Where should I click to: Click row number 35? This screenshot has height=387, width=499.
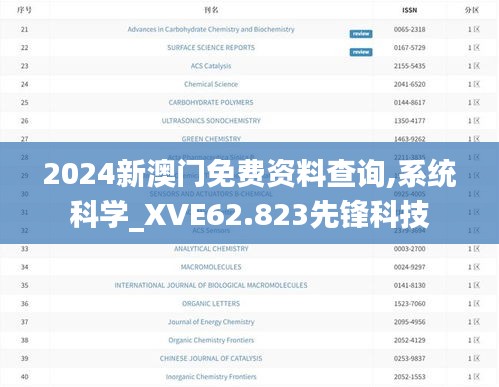click(24, 285)
